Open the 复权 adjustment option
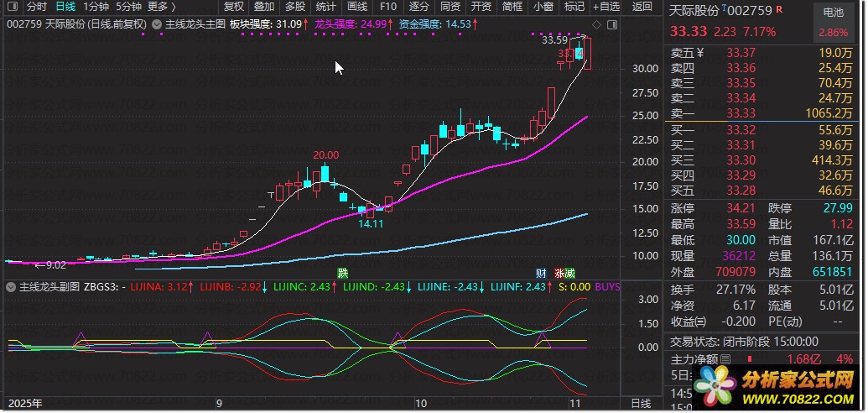The image size is (868, 413). point(234,8)
